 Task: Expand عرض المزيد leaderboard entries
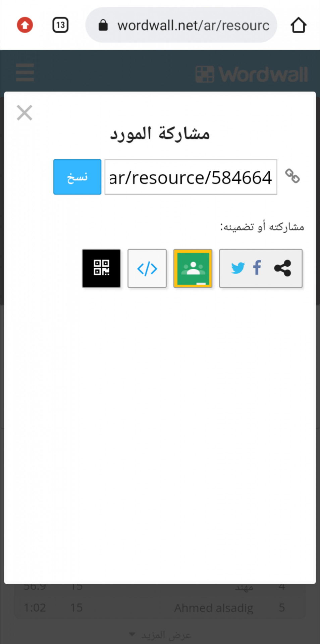[160, 635]
